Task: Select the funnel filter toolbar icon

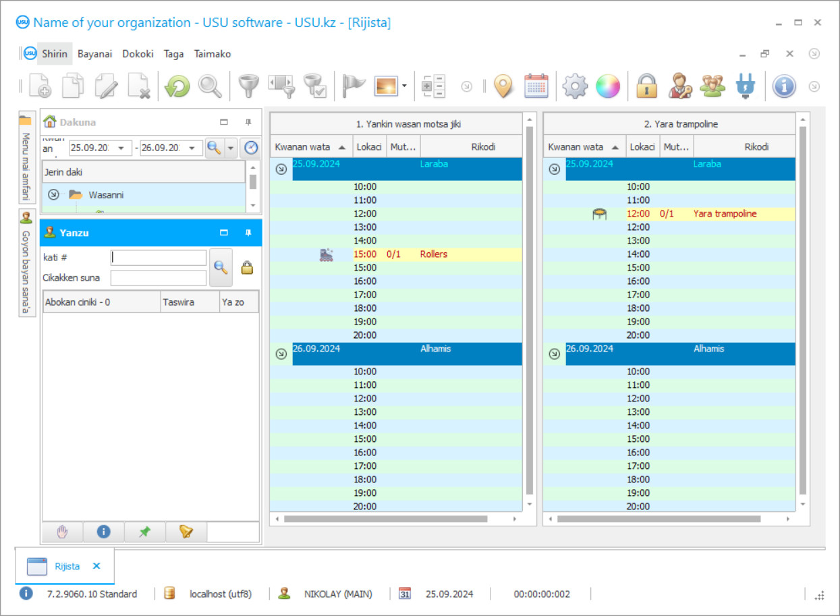Action: click(248, 86)
